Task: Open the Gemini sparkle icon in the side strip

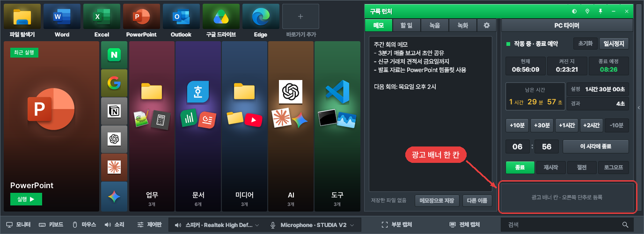Action: point(114,196)
